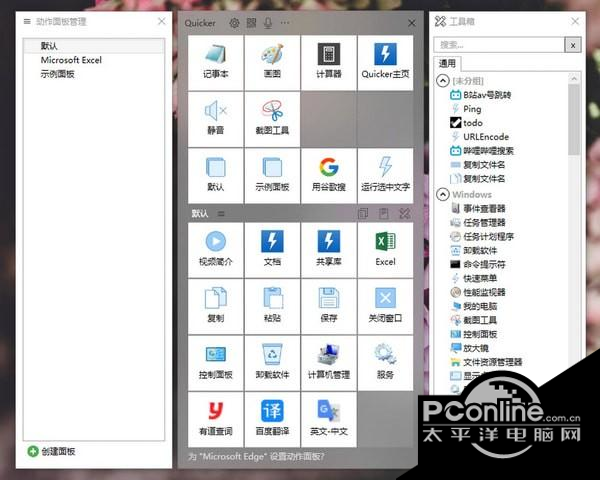Switch to the 示例面板 tile in grid
The height and width of the screenshot is (480, 600).
coord(272,176)
